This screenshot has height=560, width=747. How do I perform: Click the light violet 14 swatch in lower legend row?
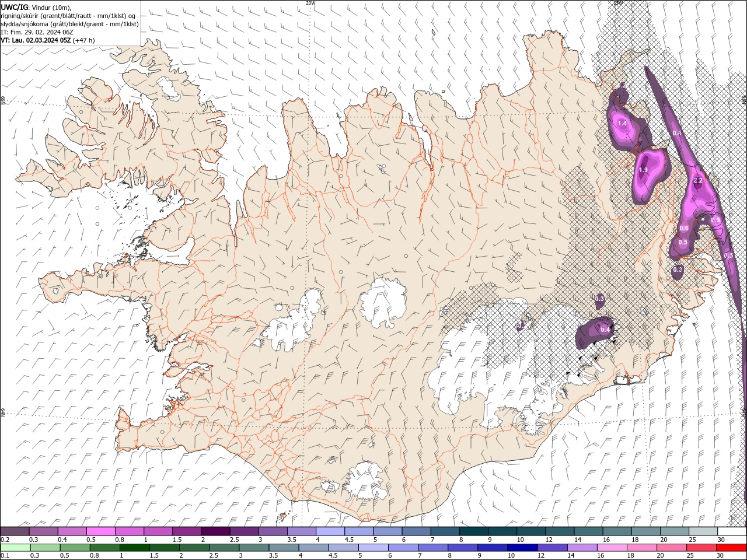pos(582,548)
